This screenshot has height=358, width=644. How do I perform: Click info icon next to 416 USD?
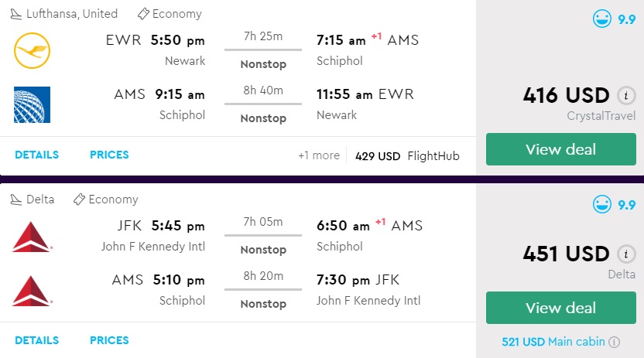pyautogui.click(x=626, y=96)
